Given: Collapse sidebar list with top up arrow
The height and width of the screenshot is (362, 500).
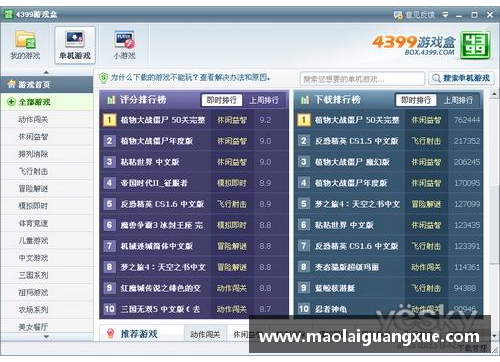Looking at the screenshot, I should click(46, 72).
